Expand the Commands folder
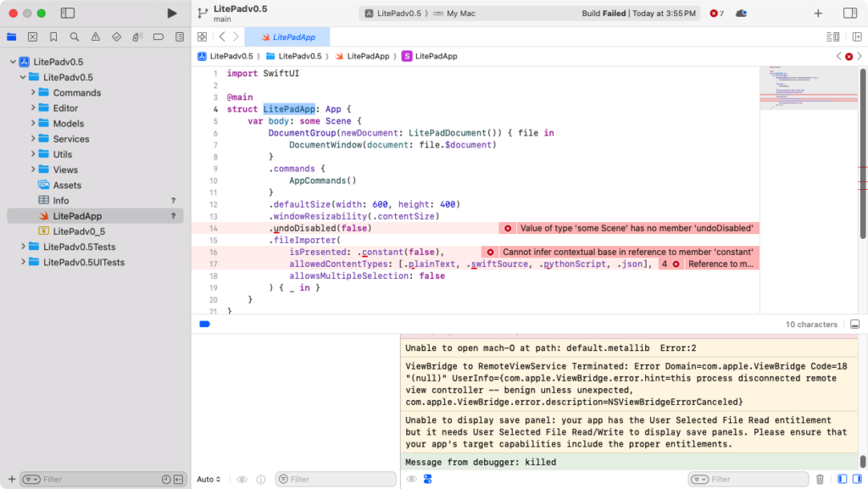868x489 pixels. tap(33, 92)
